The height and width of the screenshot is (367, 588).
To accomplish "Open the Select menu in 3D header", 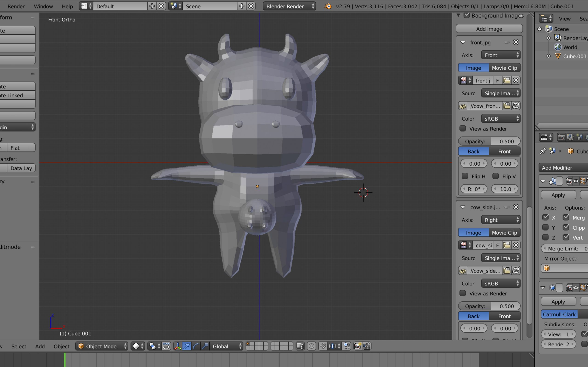I will coord(19,346).
